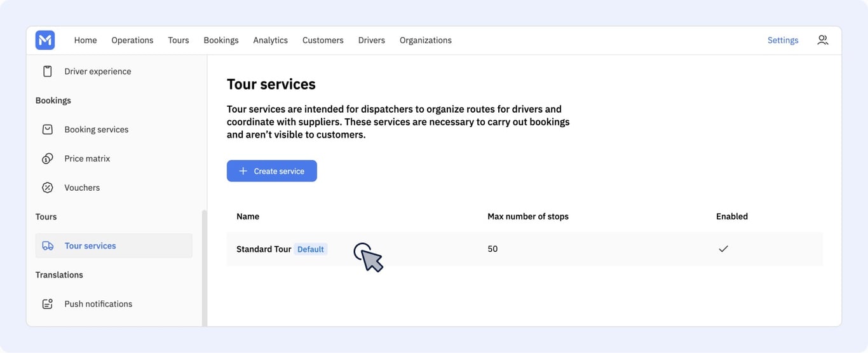
Task: Open the Bookings navigation item
Action: (221, 40)
